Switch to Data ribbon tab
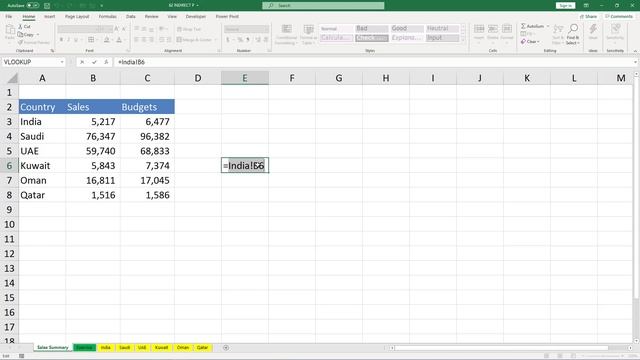 click(x=131, y=16)
